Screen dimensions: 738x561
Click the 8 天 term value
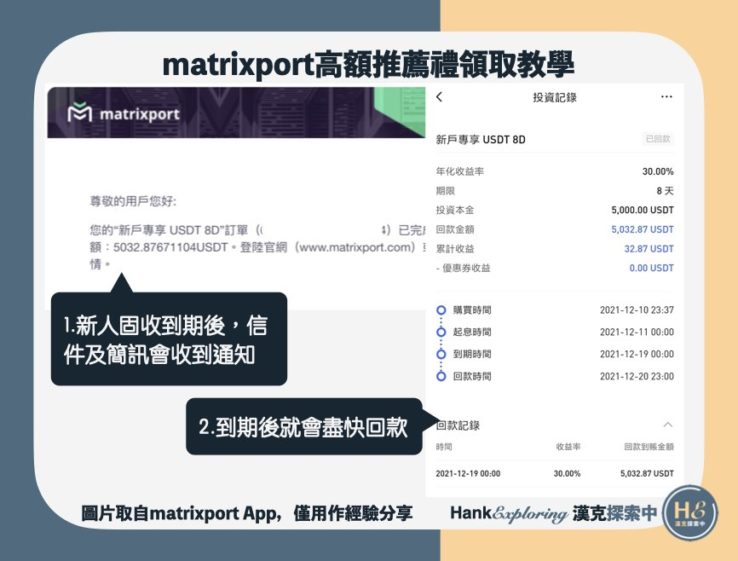tap(665, 191)
